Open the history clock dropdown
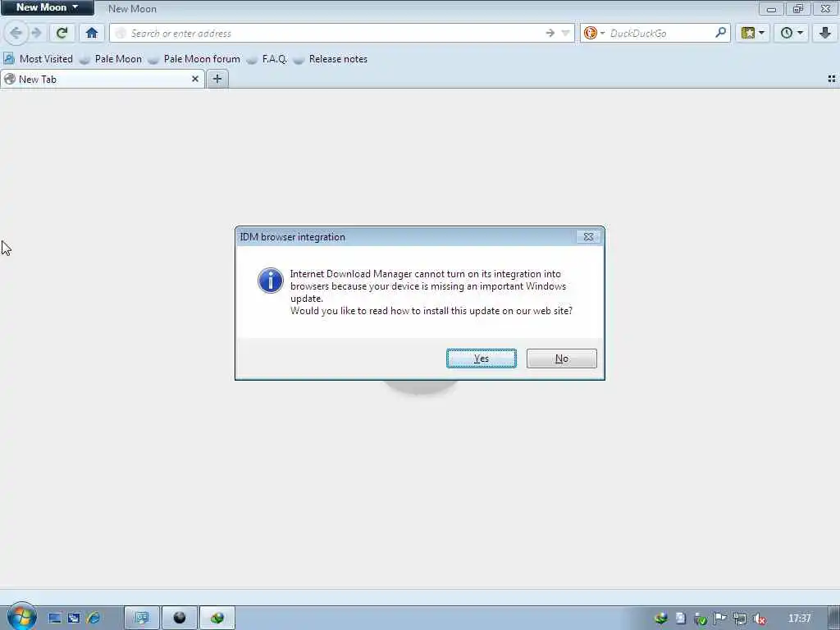 tap(792, 33)
